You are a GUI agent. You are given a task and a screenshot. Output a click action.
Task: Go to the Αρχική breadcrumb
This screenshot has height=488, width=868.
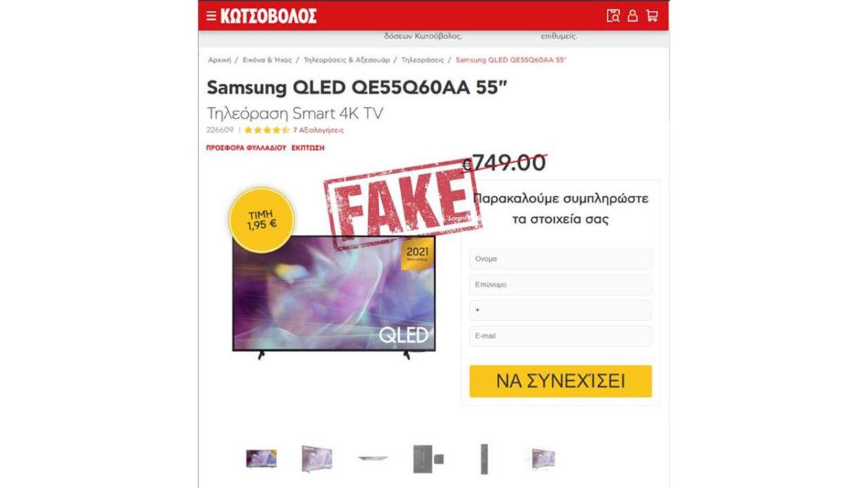[219, 59]
